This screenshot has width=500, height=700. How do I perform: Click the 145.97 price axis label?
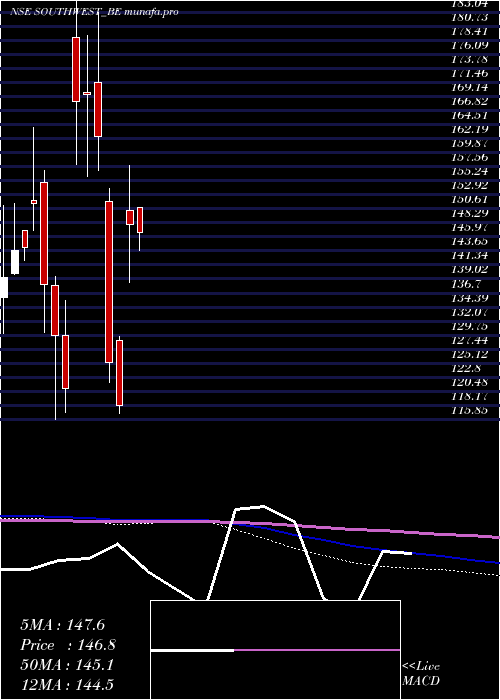pyautogui.click(x=471, y=228)
